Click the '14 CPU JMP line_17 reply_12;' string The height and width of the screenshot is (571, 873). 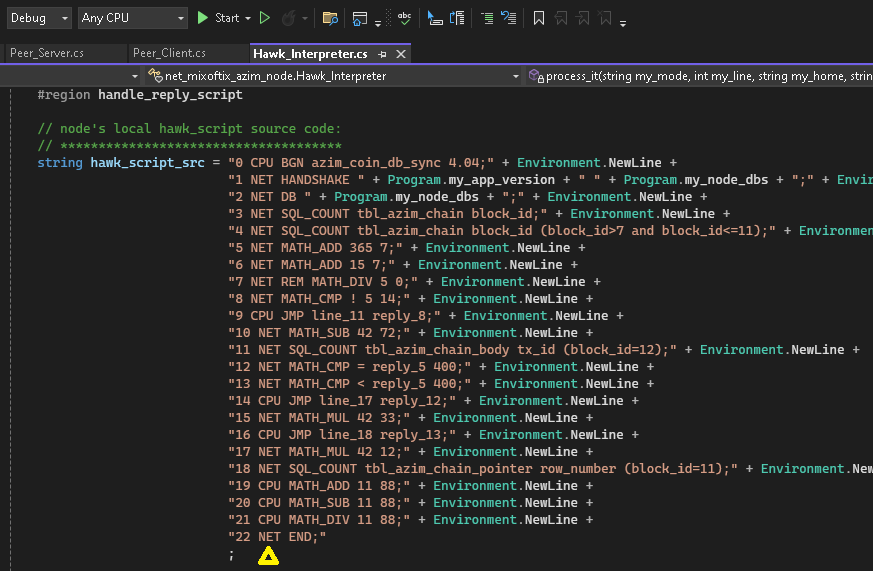[342, 401]
